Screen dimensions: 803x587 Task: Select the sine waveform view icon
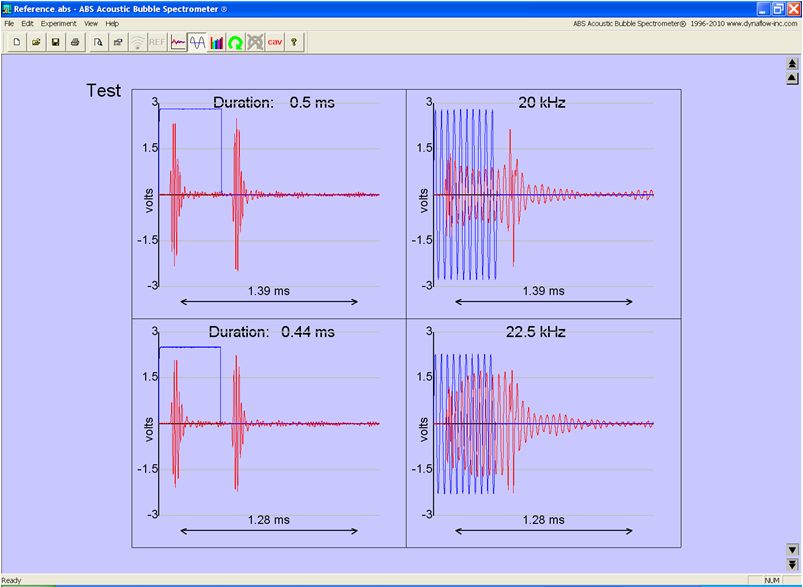197,42
